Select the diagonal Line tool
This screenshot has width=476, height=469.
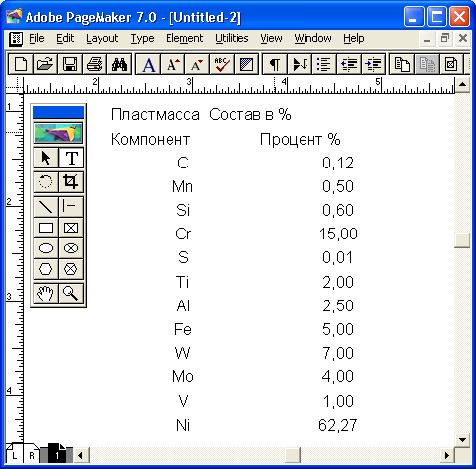(46, 207)
